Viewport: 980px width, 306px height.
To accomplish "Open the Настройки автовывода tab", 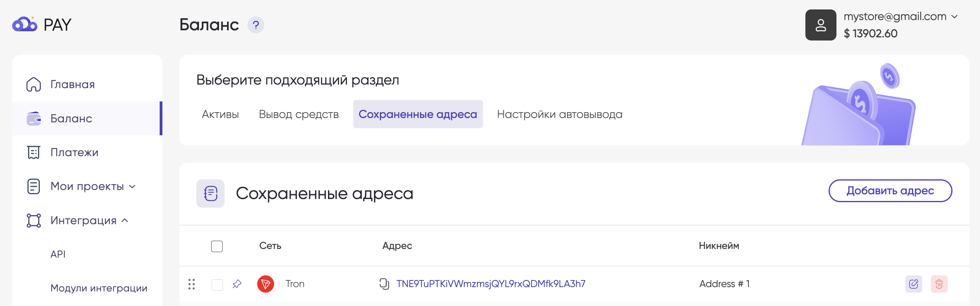I will (559, 114).
